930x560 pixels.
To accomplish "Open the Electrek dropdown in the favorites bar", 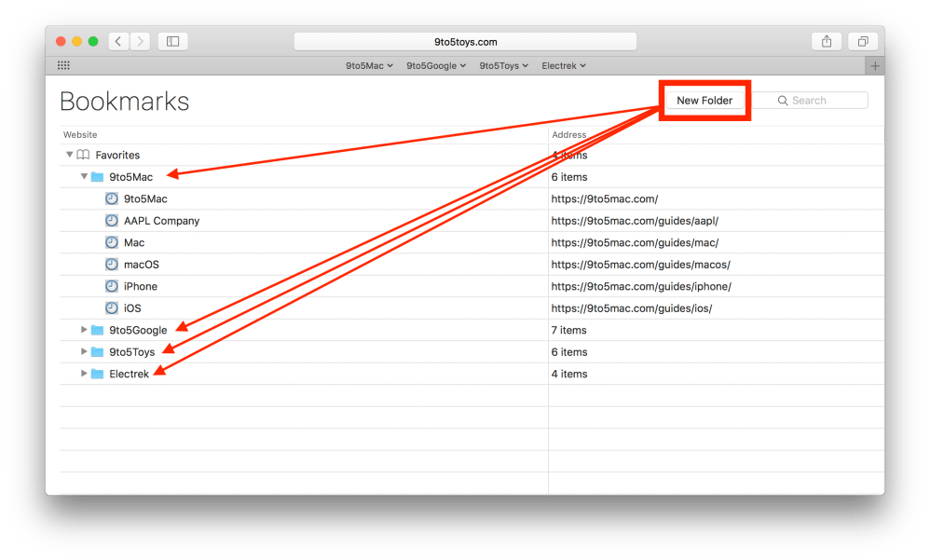I will pos(563,65).
